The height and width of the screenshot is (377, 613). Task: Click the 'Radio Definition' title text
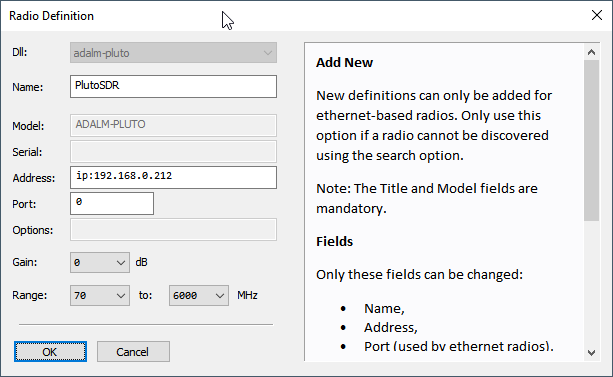tap(51, 16)
